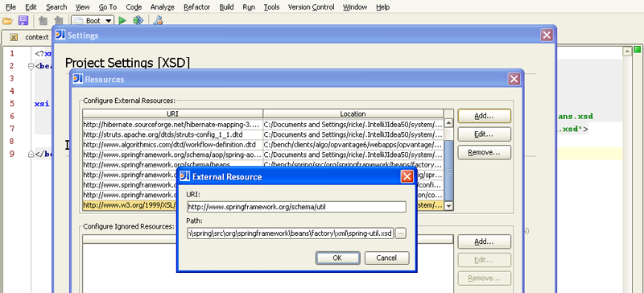This screenshot has height=293, width=644.
Task: Open the Boot run configuration dropdown
Action: [93, 21]
